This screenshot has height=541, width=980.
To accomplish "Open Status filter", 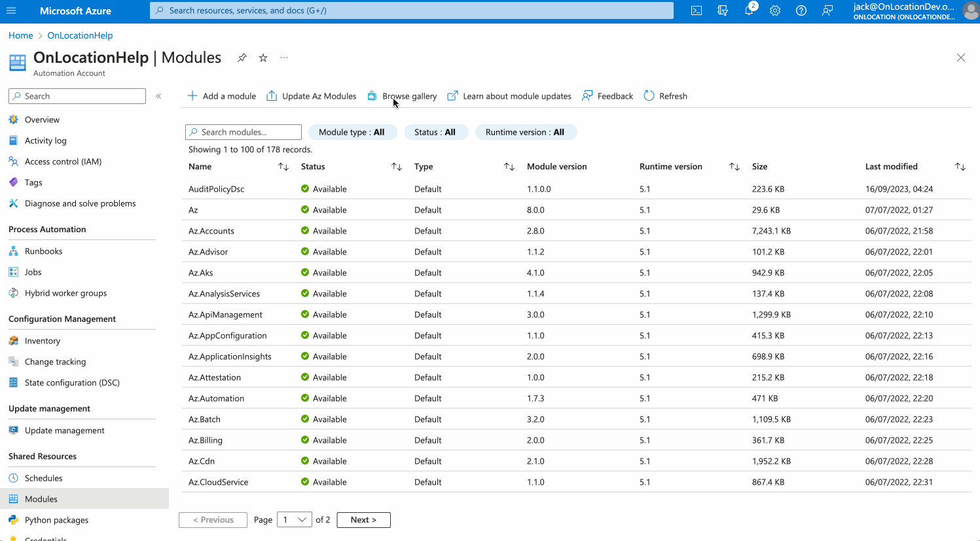I will point(435,132).
